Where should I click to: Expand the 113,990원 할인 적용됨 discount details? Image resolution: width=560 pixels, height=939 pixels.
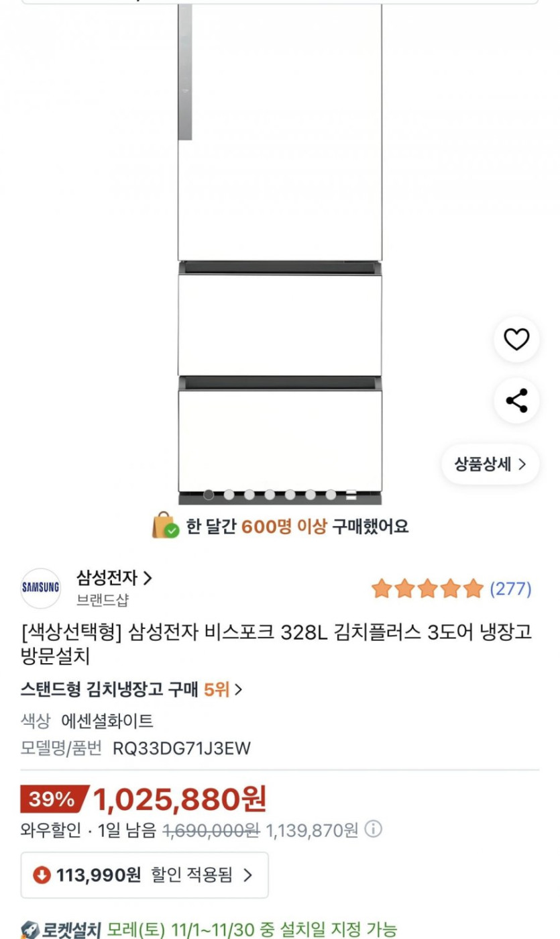[144, 875]
